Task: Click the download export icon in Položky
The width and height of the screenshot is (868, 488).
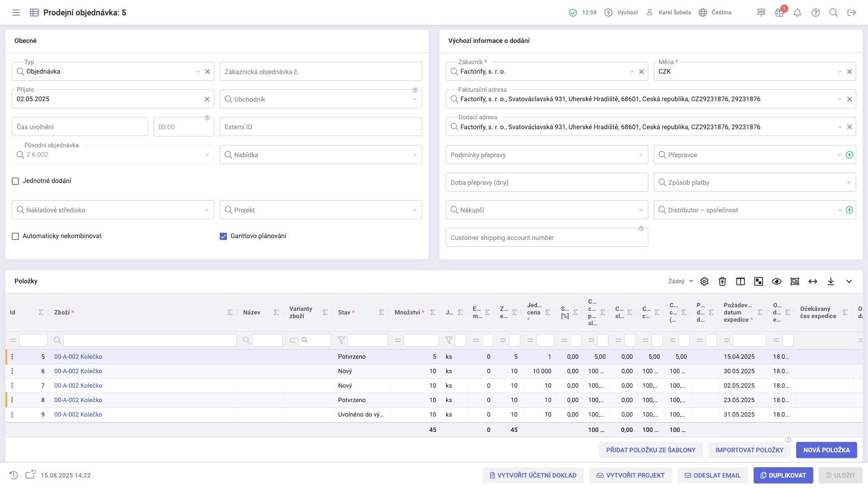Action: coord(831,282)
